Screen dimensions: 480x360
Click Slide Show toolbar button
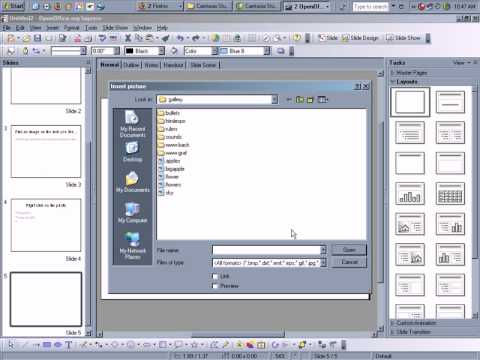click(x=403, y=38)
